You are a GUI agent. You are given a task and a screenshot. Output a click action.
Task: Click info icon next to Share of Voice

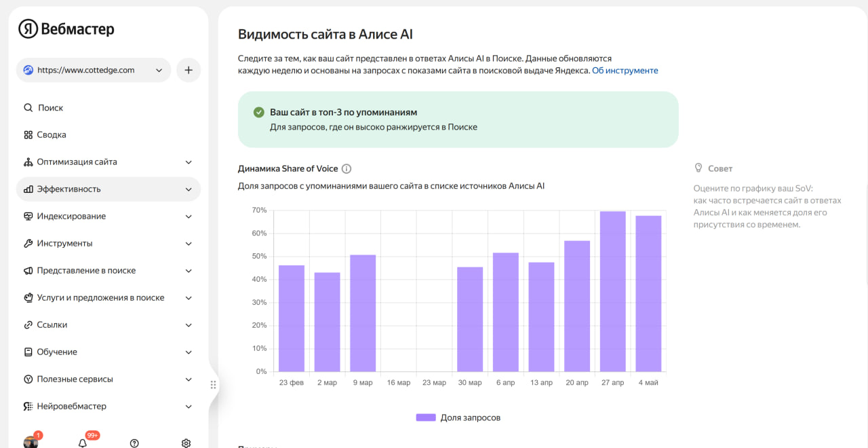tap(347, 169)
